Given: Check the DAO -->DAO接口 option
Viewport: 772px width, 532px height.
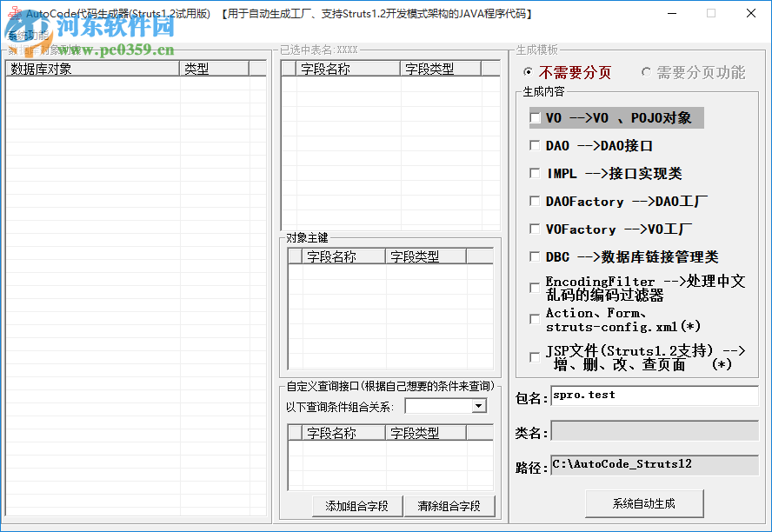Looking at the screenshot, I should [534, 145].
